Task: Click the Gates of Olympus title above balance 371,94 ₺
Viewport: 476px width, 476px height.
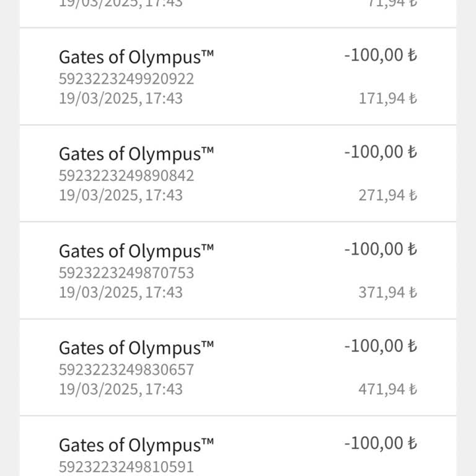Action: [x=136, y=251]
